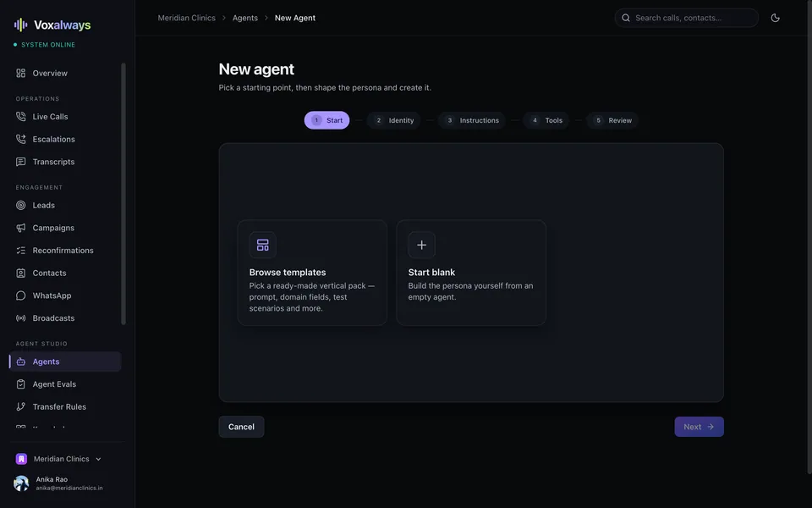812x508 pixels.
Task: Go to the Start step
Action: tap(326, 120)
